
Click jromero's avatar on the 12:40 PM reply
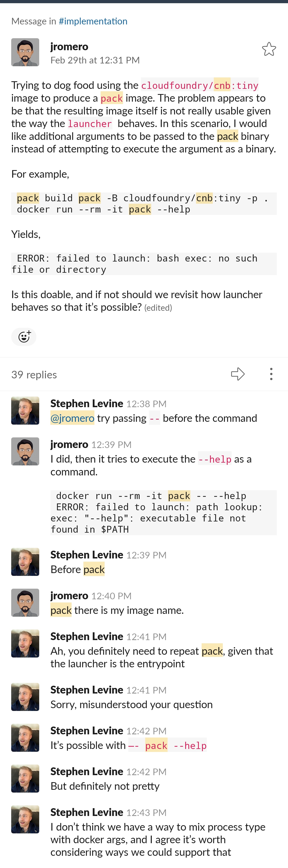tap(25, 602)
